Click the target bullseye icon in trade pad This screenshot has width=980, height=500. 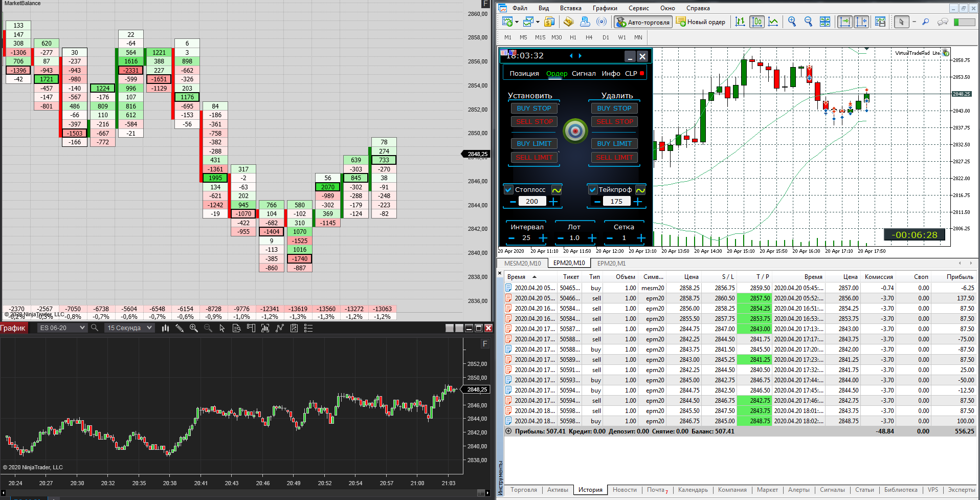tap(575, 131)
